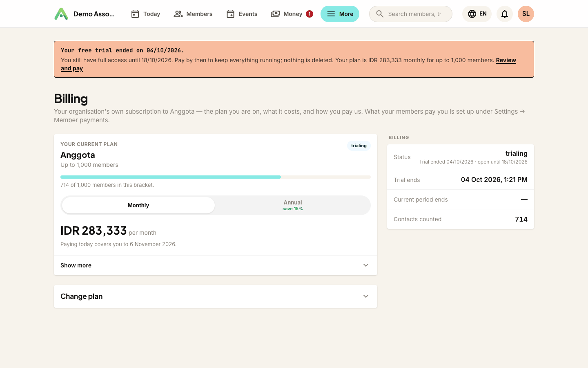This screenshot has height=368, width=588.
Task: Click the Current period ends row label
Action: point(421,200)
